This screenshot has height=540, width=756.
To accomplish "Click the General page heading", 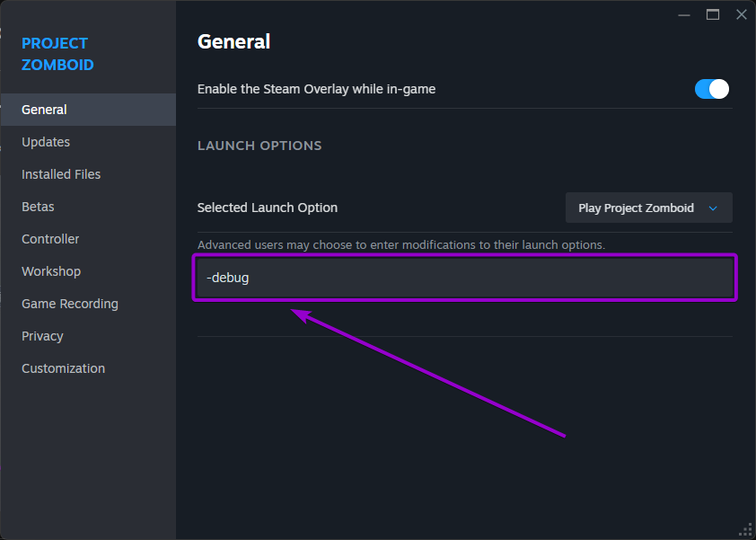I will [x=233, y=42].
